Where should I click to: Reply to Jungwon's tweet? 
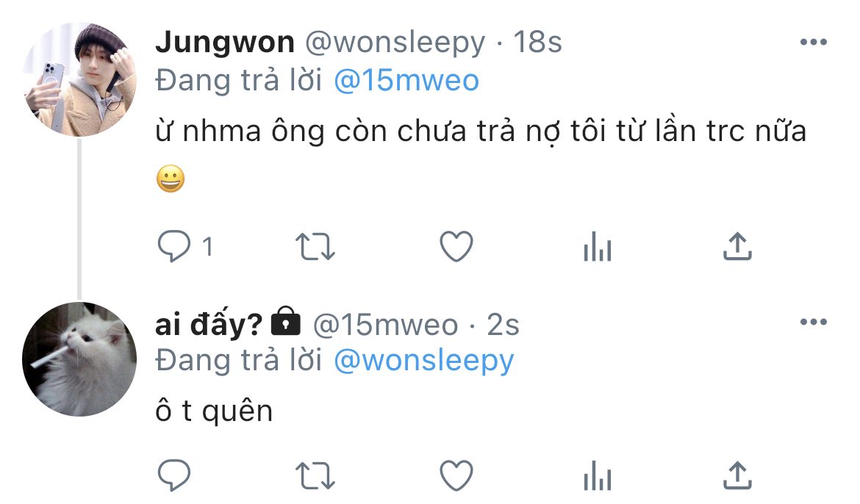click(174, 245)
